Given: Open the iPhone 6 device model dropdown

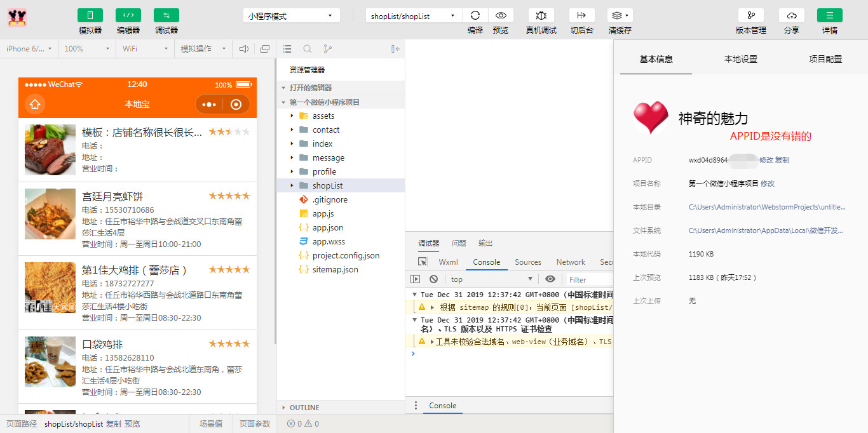Looking at the screenshot, I should (29, 49).
